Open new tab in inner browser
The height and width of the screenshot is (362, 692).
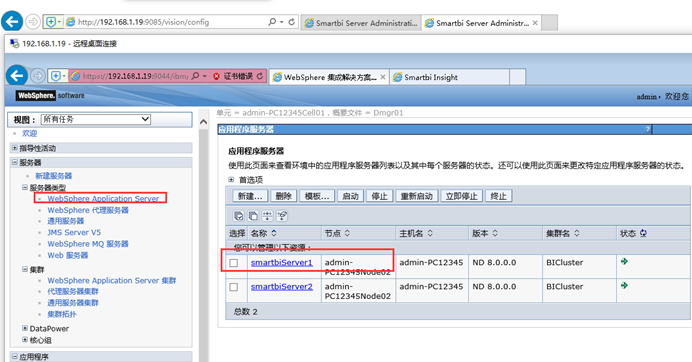coord(517,77)
